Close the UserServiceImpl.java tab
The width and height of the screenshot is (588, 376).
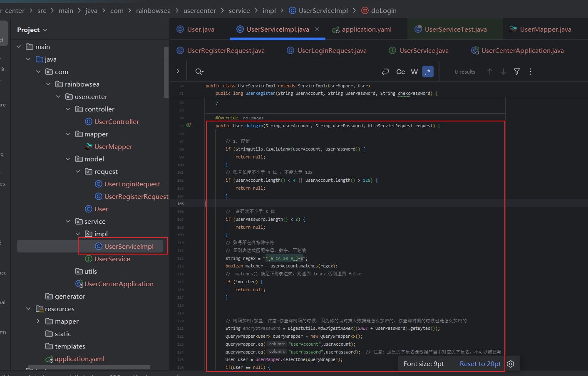point(317,29)
